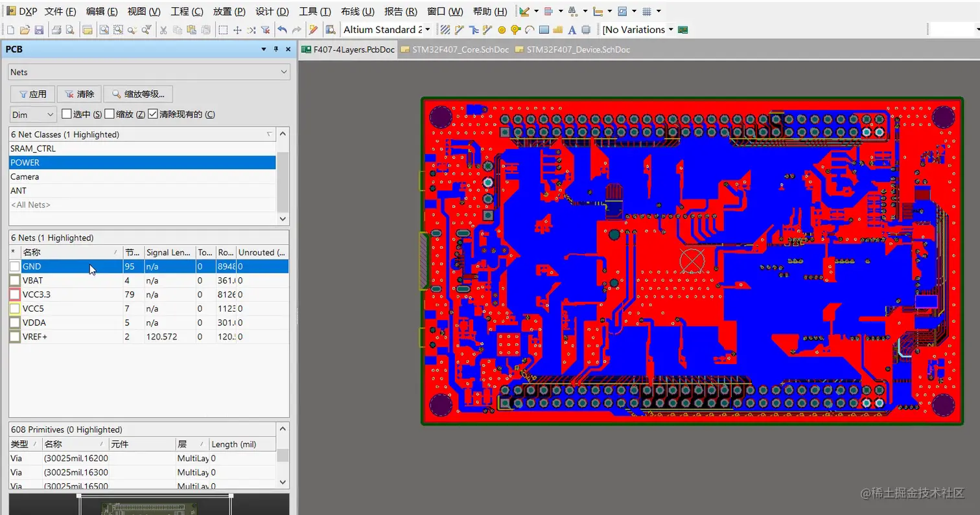980x515 pixels.
Task: Click the cut scissors icon
Action: click(x=163, y=30)
